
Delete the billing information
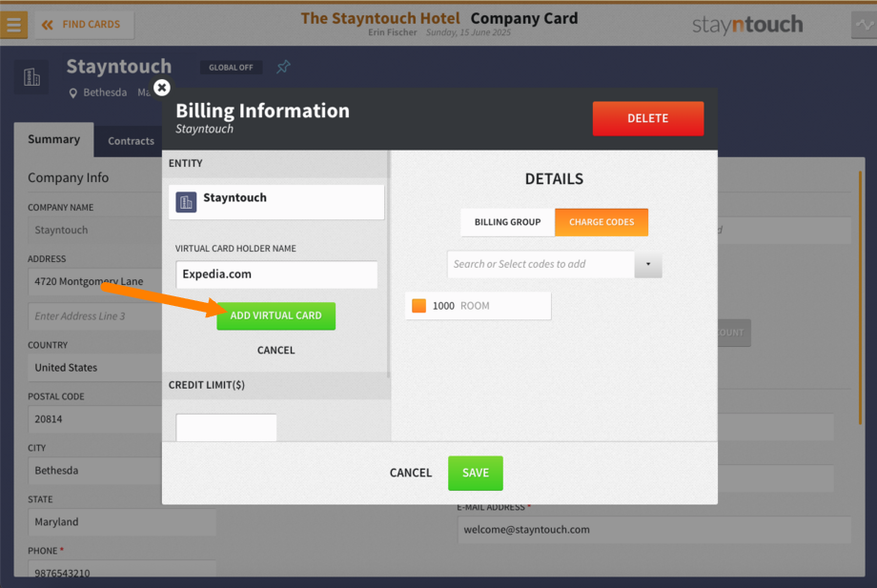tap(647, 118)
